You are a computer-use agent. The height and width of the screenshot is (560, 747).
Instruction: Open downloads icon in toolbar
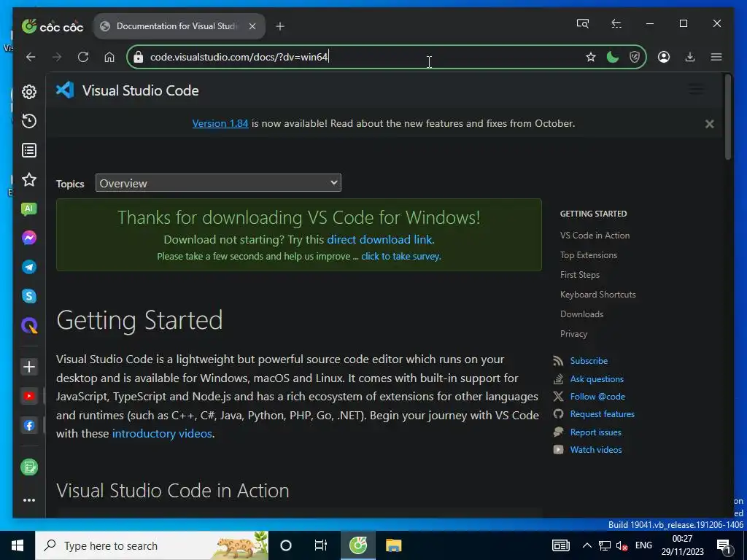pyautogui.click(x=690, y=57)
